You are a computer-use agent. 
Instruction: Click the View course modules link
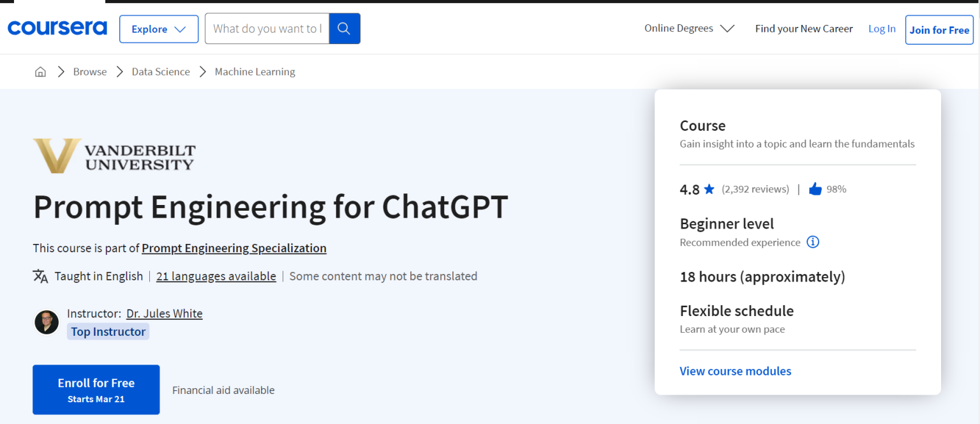click(x=735, y=371)
